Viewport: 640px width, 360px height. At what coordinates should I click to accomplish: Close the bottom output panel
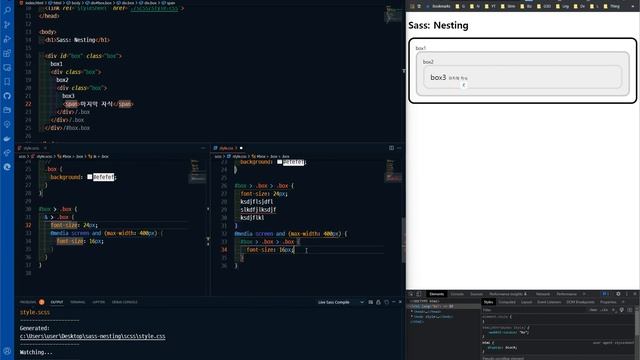click(x=400, y=302)
